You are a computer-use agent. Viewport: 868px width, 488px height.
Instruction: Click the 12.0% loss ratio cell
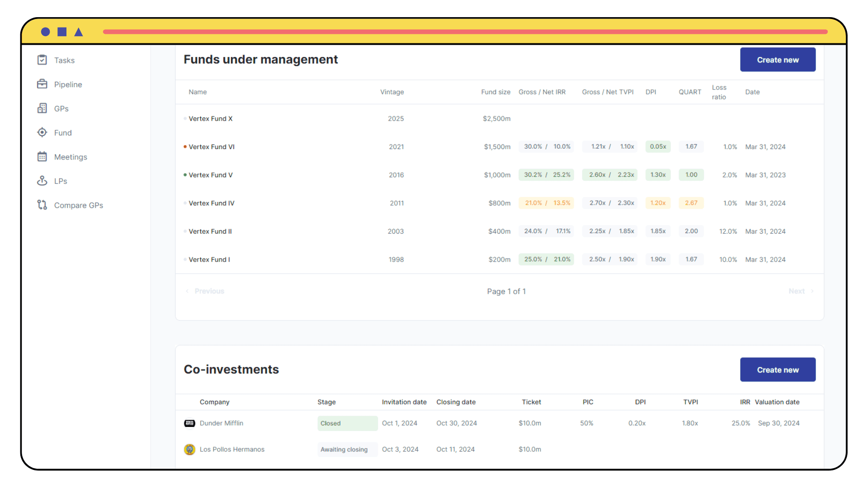728,231
